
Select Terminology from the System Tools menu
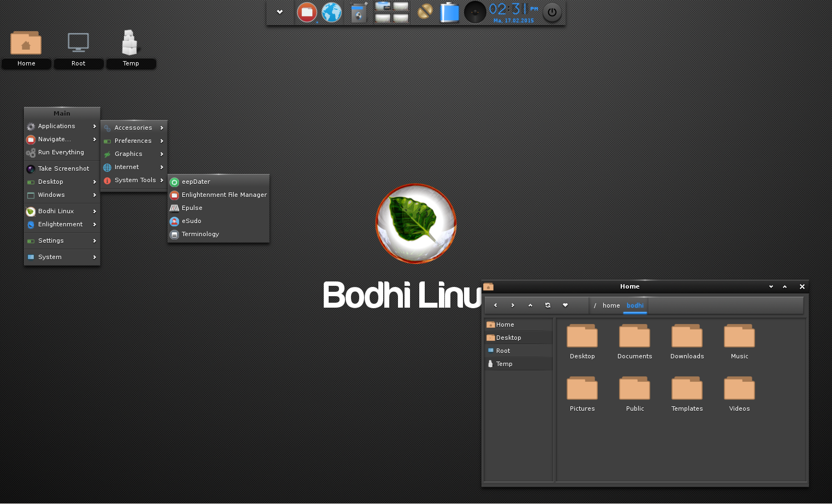(200, 234)
